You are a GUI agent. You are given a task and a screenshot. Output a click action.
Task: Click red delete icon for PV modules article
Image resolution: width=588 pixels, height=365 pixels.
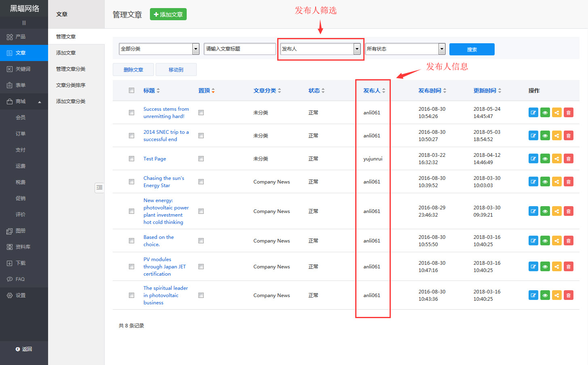[x=568, y=267]
